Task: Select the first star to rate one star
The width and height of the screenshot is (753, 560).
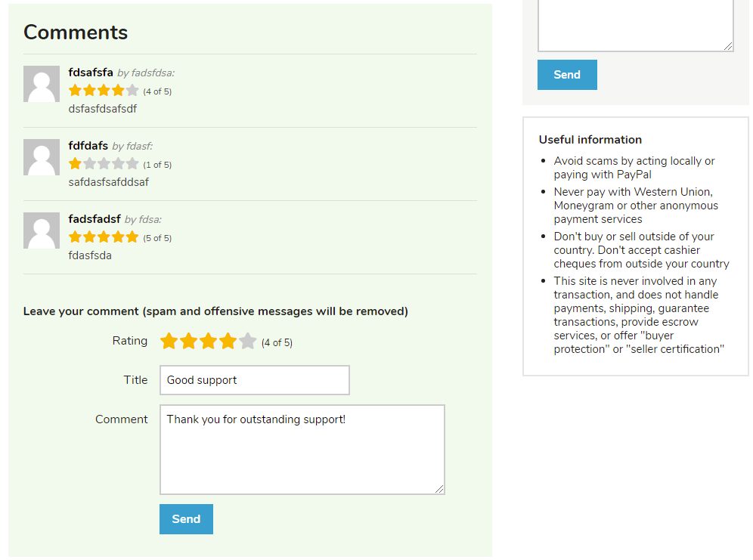Action: click(169, 341)
